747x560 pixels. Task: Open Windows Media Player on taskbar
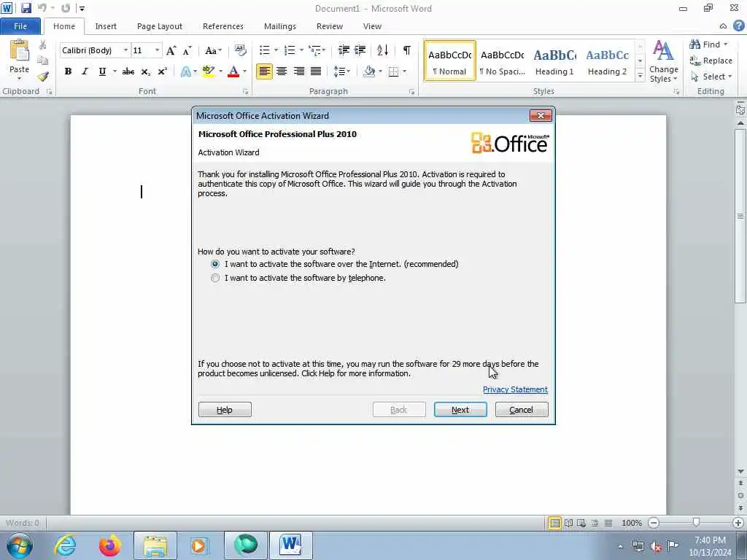pos(198,545)
